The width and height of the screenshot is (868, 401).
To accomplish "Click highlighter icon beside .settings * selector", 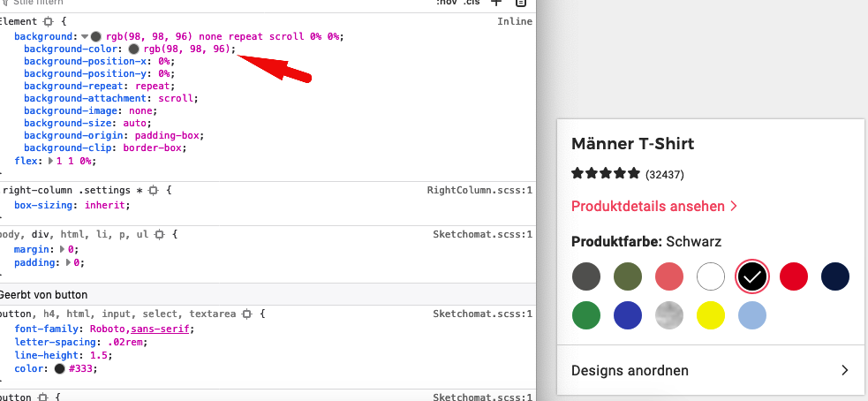I will [x=153, y=190].
